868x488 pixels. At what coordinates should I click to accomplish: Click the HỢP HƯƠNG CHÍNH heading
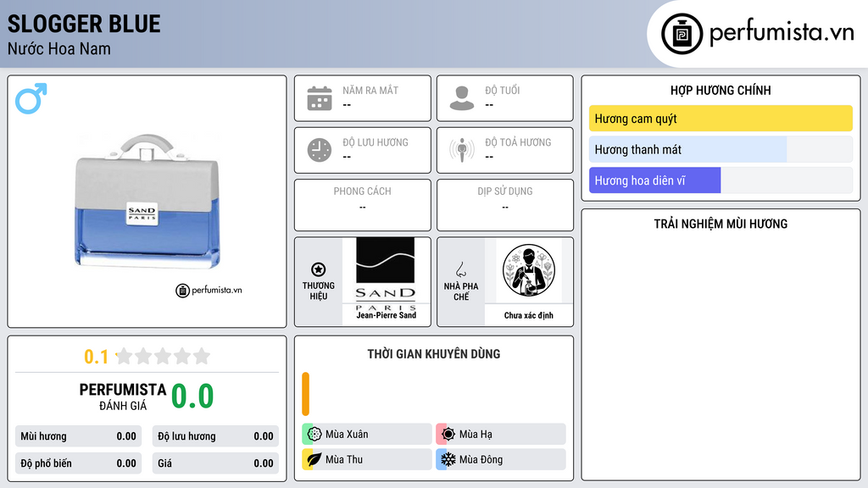pos(721,90)
